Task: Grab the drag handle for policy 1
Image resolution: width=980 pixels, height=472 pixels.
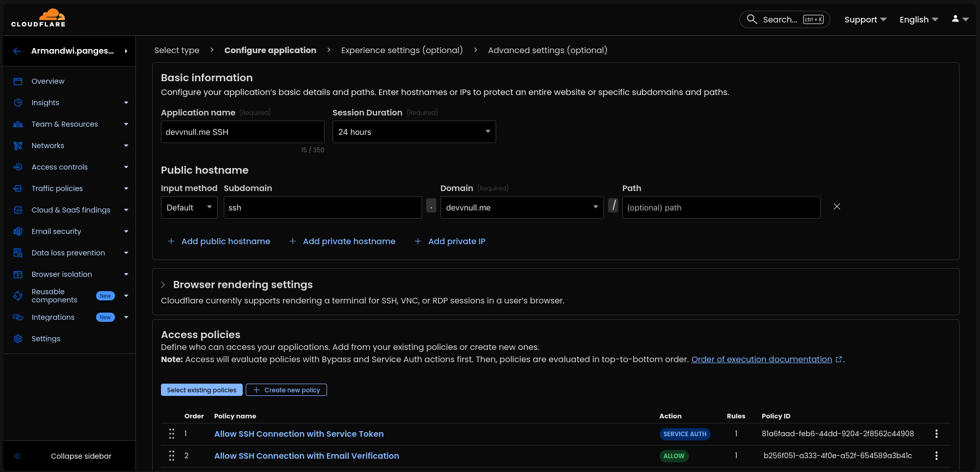Action: point(172,434)
